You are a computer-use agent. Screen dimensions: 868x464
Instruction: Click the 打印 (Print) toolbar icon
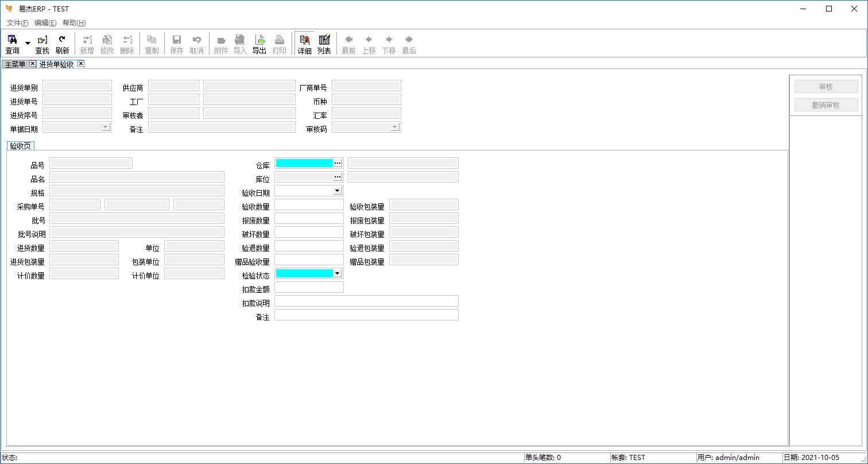[280, 44]
